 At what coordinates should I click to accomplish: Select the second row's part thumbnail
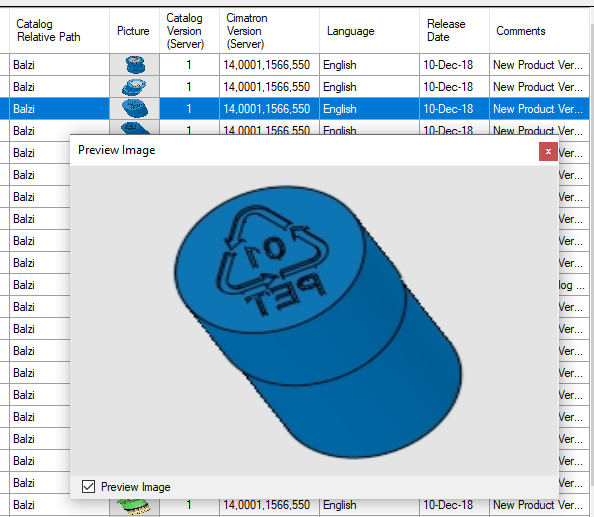[135, 87]
